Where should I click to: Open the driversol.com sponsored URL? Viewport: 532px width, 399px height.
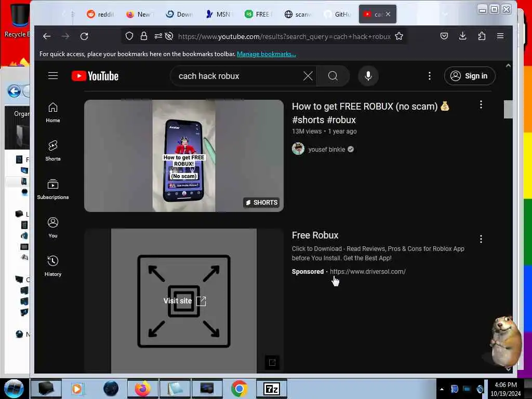click(x=368, y=271)
